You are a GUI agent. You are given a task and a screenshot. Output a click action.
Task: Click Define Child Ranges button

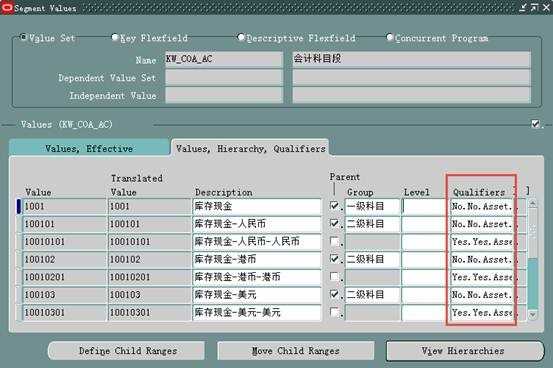(x=126, y=351)
